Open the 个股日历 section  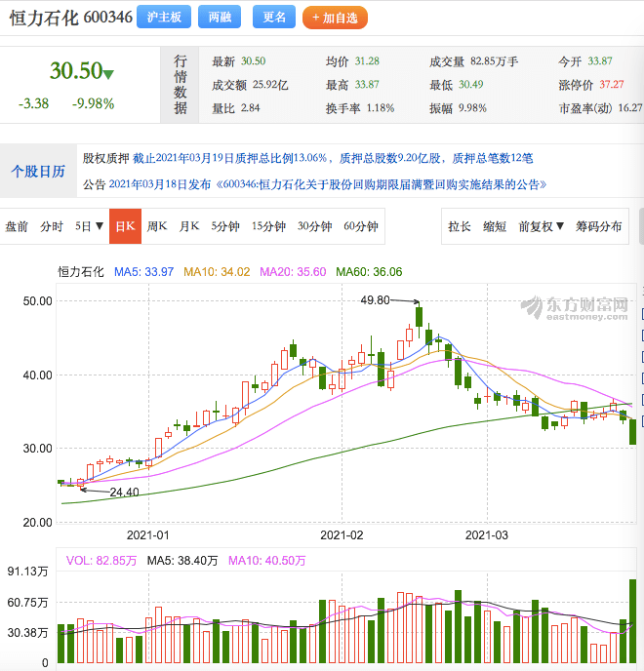click(38, 172)
